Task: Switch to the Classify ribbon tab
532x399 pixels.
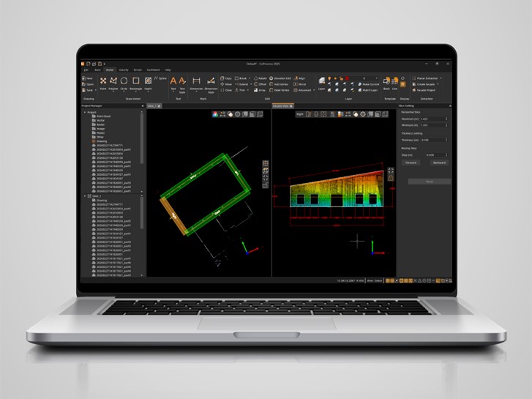Action: pyautogui.click(x=124, y=70)
